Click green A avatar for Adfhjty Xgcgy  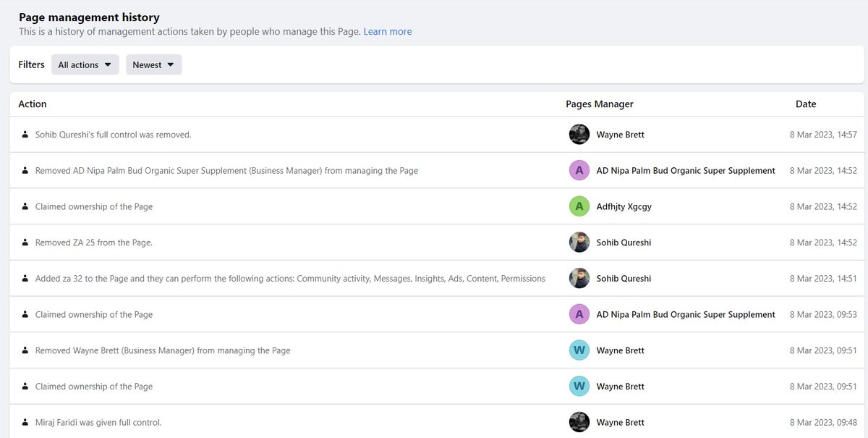579,206
